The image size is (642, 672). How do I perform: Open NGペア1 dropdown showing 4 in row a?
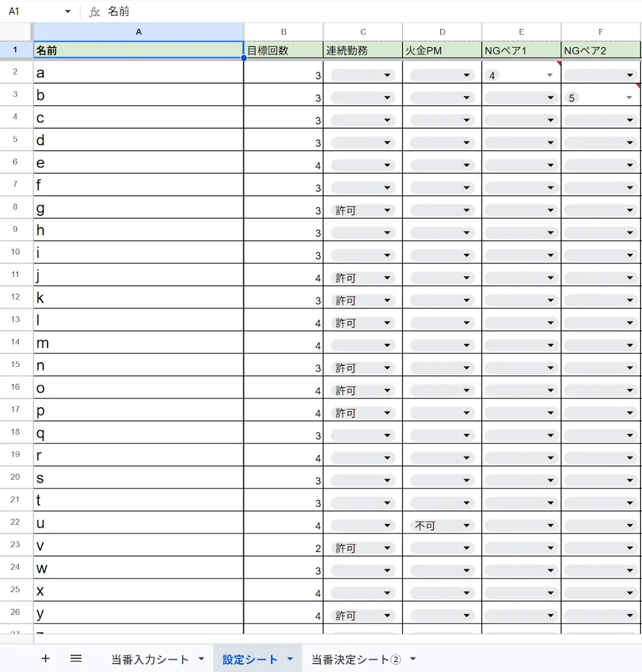click(522, 75)
